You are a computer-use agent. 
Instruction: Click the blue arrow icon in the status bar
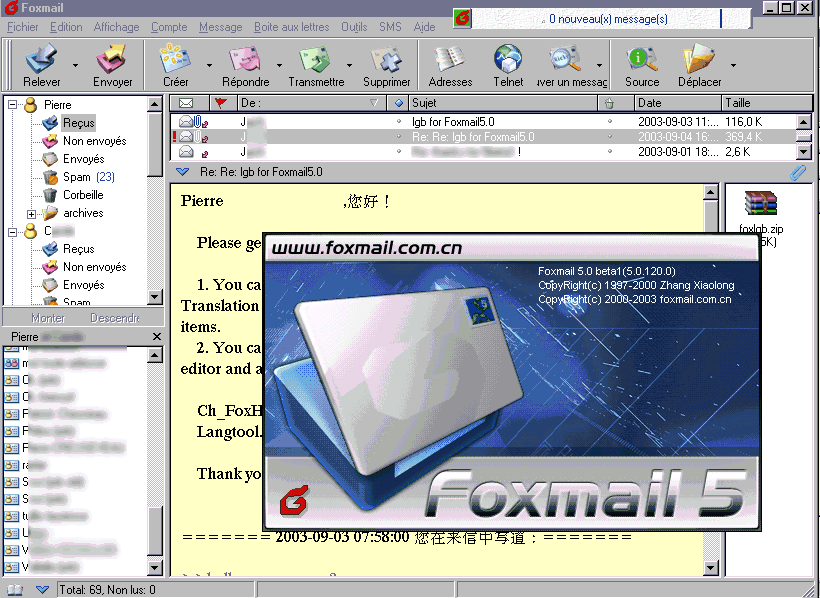tap(42, 590)
